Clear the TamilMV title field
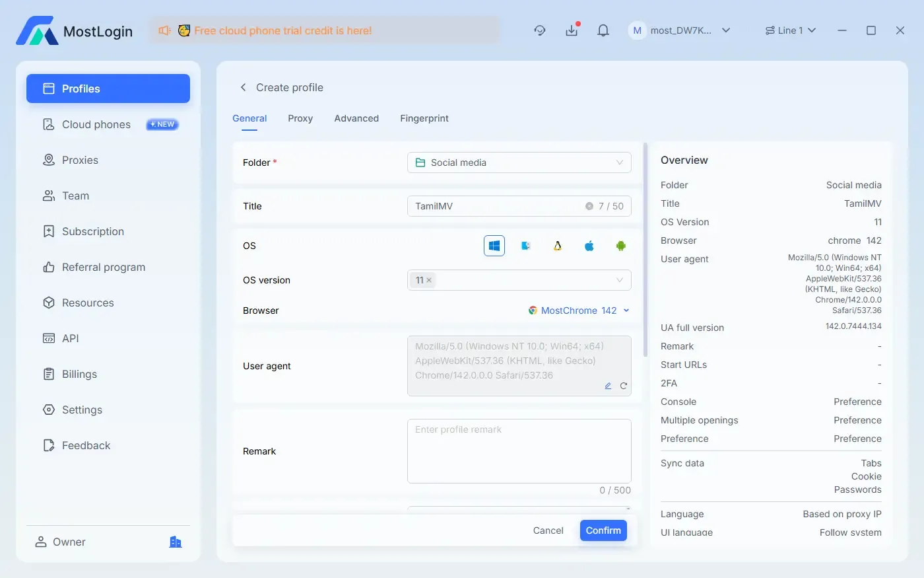Viewport: 924px width, 578px height. coord(588,205)
